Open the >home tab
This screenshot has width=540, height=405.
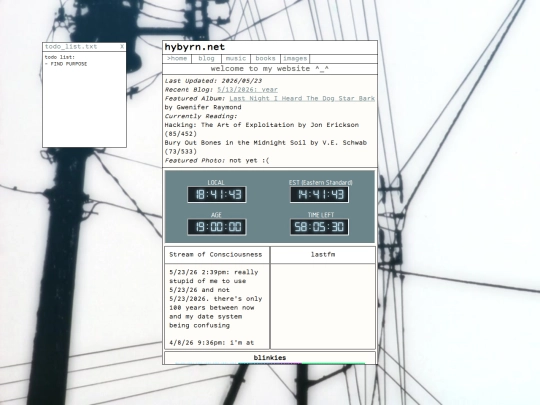click(177, 59)
